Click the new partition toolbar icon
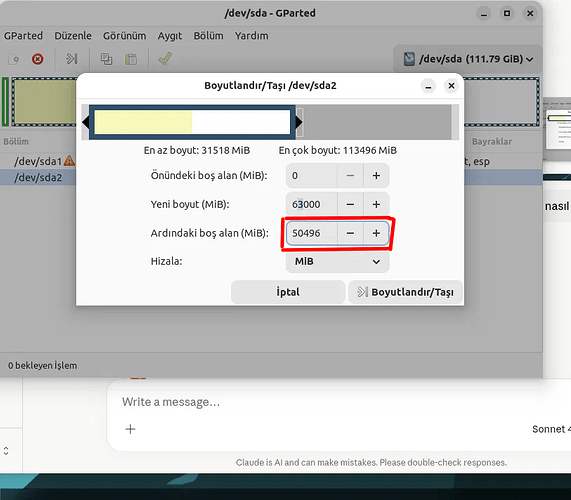 tap(13, 59)
